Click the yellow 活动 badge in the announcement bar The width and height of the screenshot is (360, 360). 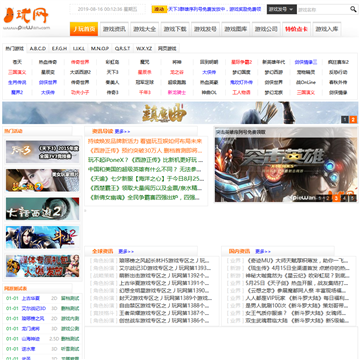pos(159,9)
